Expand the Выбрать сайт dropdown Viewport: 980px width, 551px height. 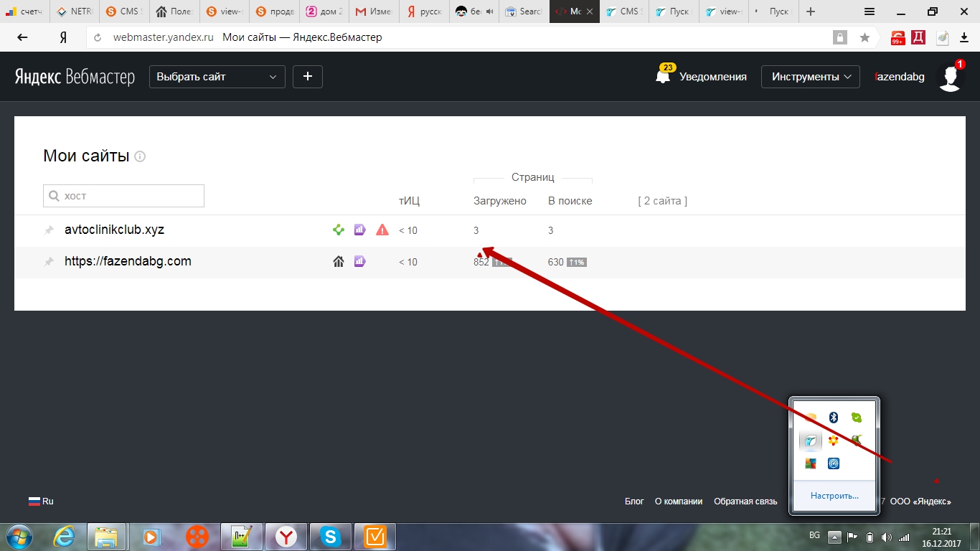pos(217,77)
